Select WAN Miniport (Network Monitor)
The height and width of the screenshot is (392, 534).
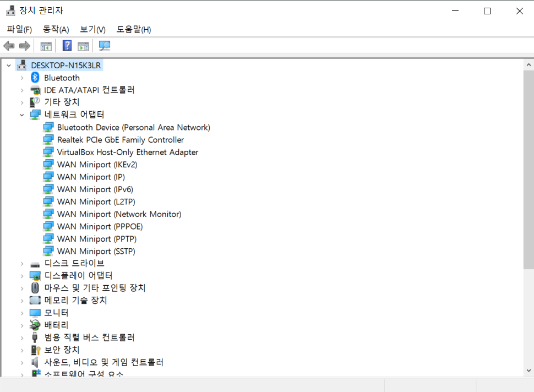[x=119, y=214]
